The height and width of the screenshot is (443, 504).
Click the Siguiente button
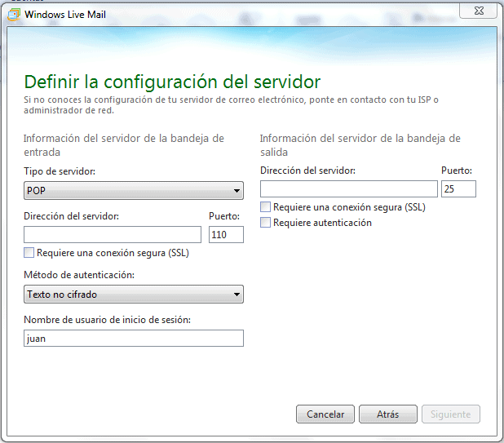click(x=451, y=414)
